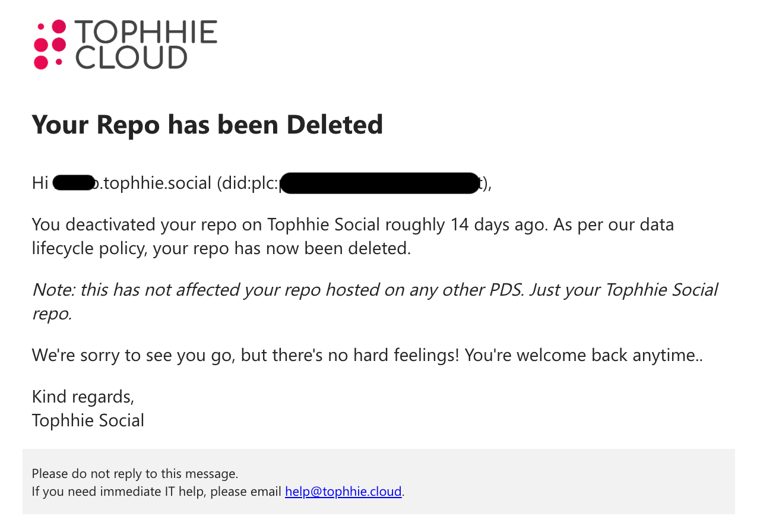Screen dimensions: 760x532
Task: Click the long blacked-out DID identifier
Action: click(x=379, y=183)
